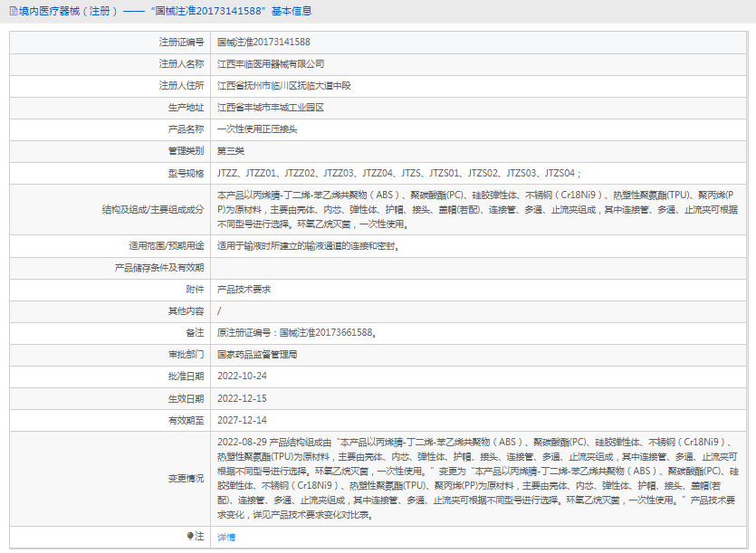Select change record text starting 2022-08-29
The width and height of the screenshot is (756, 553).
(x=477, y=478)
